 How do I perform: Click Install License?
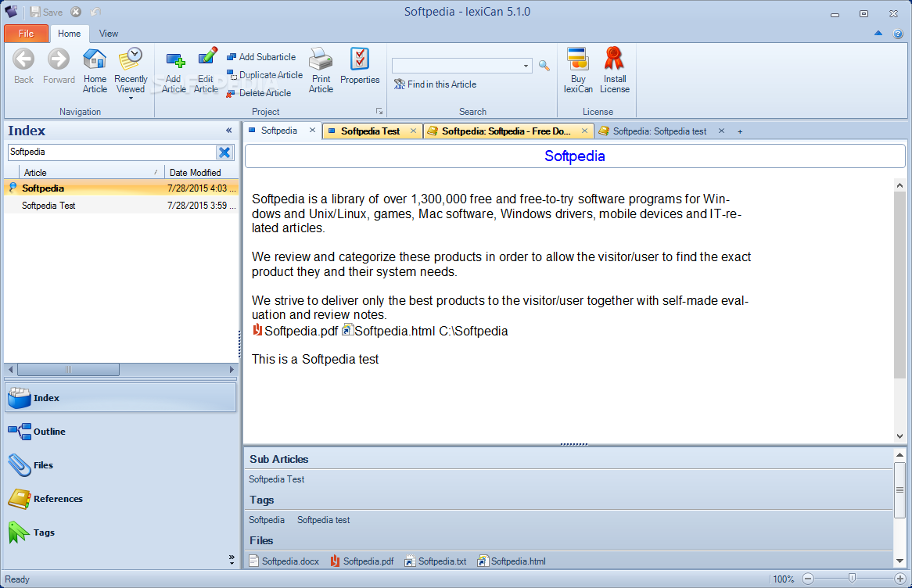pyautogui.click(x=615, y=70)
